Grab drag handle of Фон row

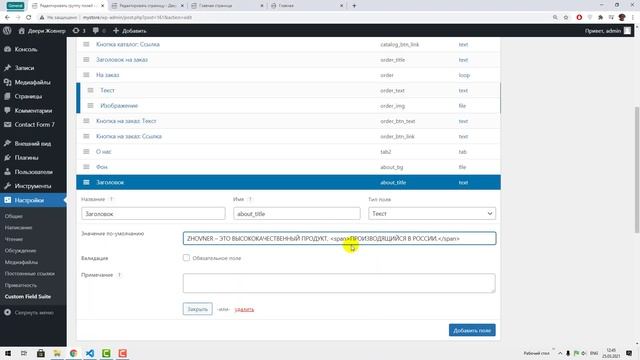[x=86, y=167]
